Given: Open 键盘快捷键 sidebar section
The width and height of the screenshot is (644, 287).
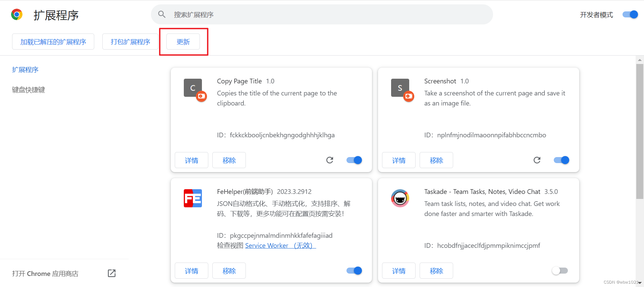Looking at the screenshot, I should point(29,90).
